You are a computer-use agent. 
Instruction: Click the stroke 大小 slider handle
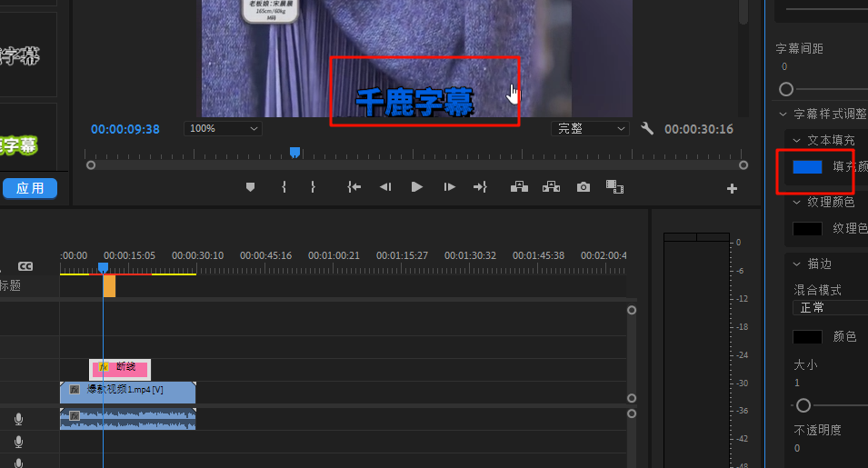pyautogui.click(x=803, y=405)
